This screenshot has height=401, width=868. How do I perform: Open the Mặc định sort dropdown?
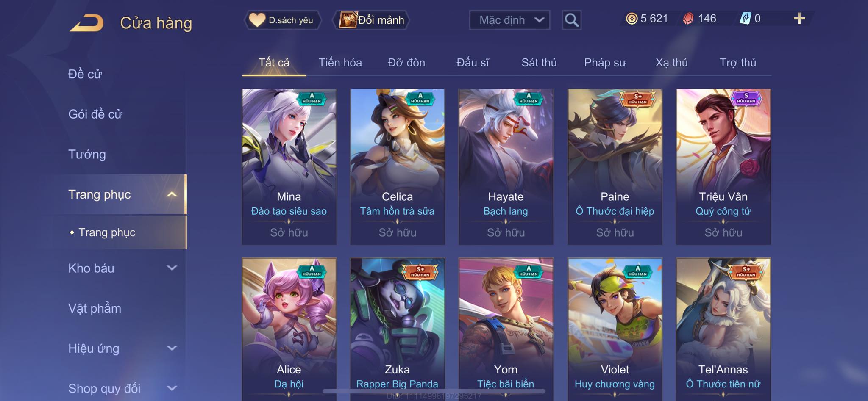(x=509, y=20)
